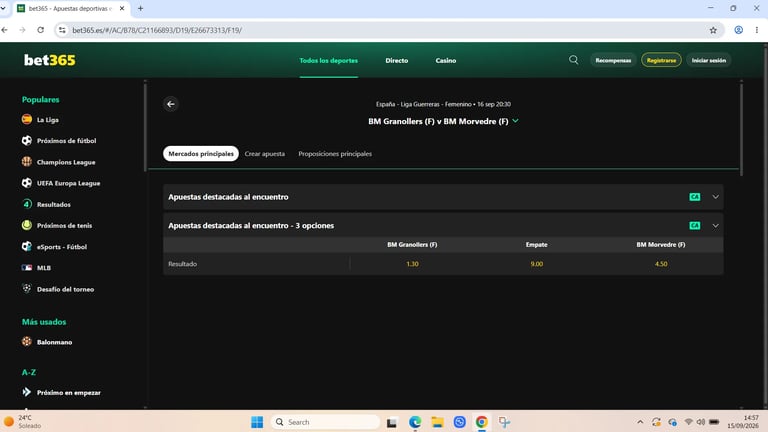768x432 pixels.
Task: Click the UEFA Europa League icon
Action: point(27,183)
